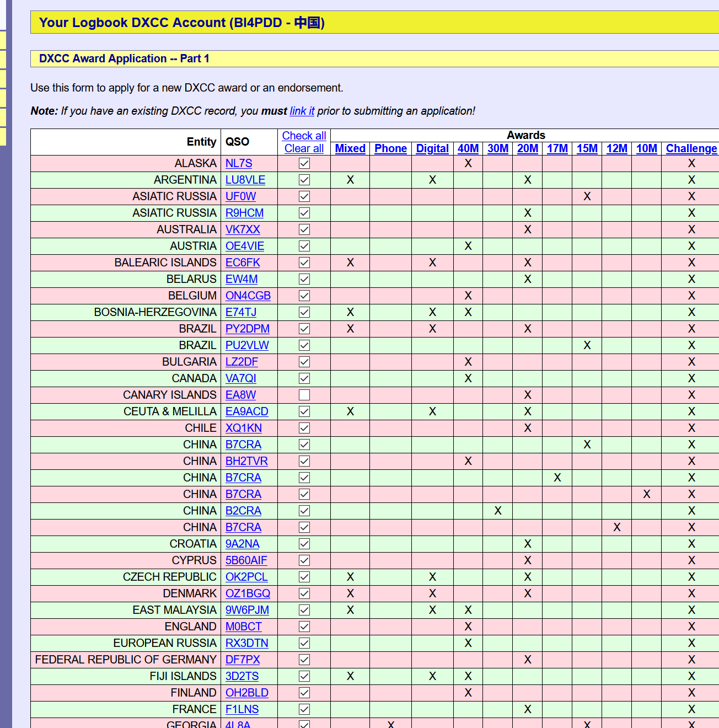Image resolution: width=719 pixels, height=728 pixels.
Task: Open the 12M band award link
Action: (617, 148)
